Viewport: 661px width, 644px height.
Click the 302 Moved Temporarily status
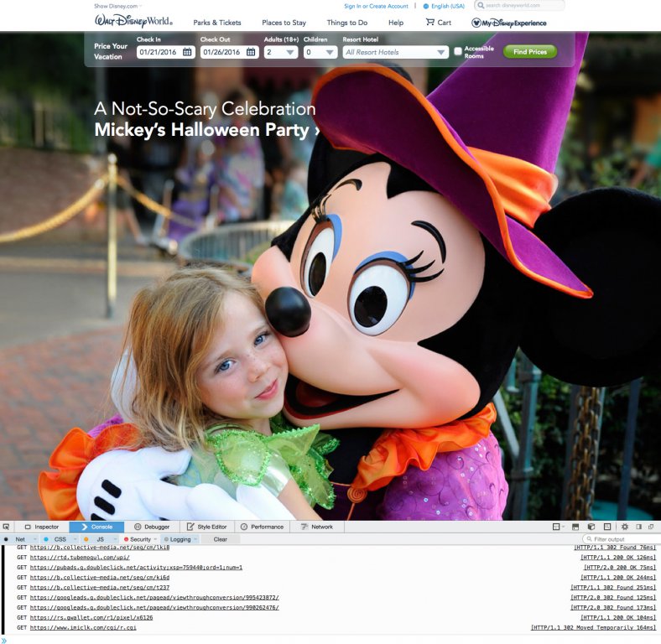594,627
